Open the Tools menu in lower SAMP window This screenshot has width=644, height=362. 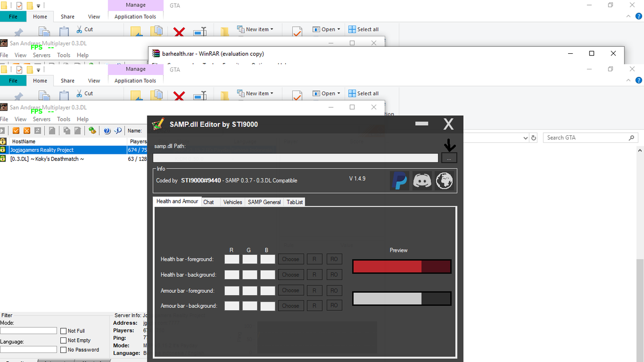click(64, 119)
